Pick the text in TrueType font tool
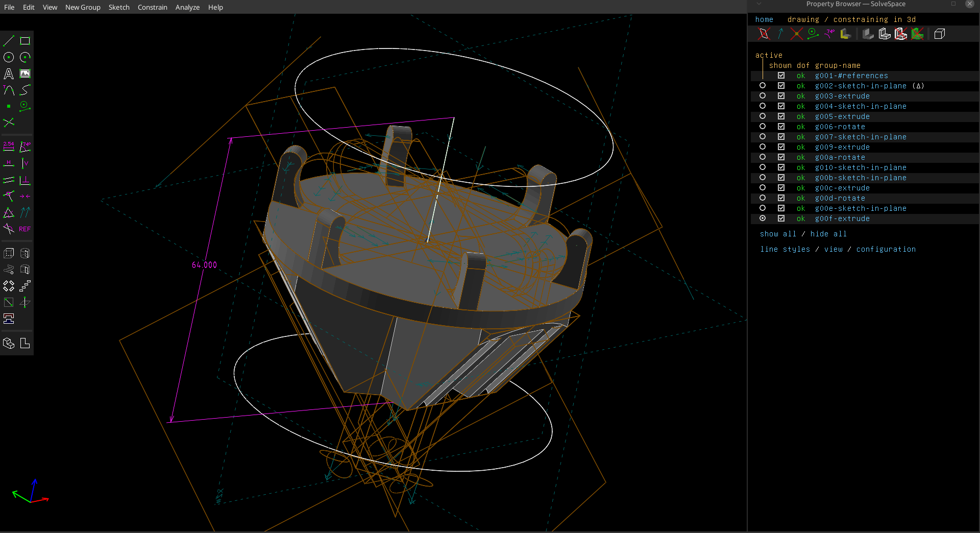 point(9,74)
